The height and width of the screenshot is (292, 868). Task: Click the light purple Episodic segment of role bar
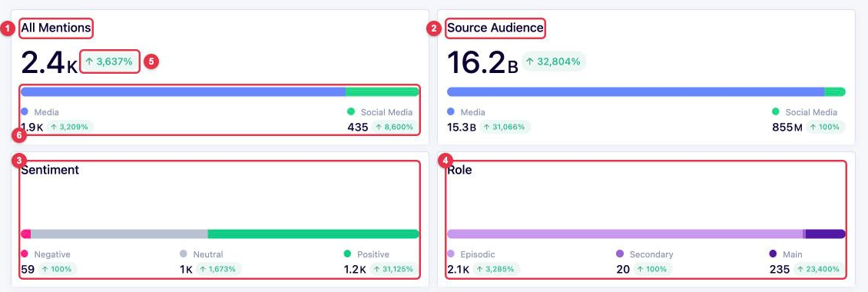click(x=624, y=234)
